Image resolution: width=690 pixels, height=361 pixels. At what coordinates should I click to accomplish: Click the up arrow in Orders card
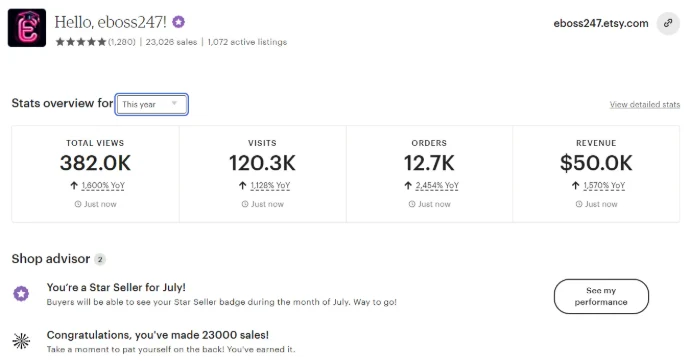click(x=408, y=185)
